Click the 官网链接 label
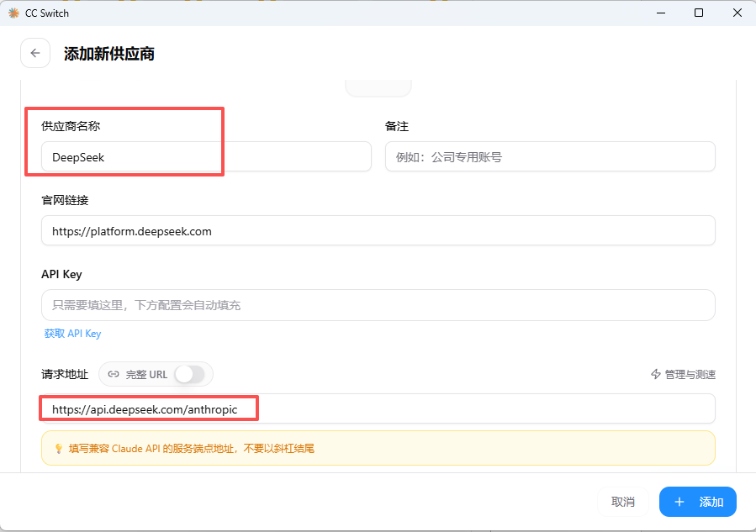 pyautogui.click(x=65, y=201)
